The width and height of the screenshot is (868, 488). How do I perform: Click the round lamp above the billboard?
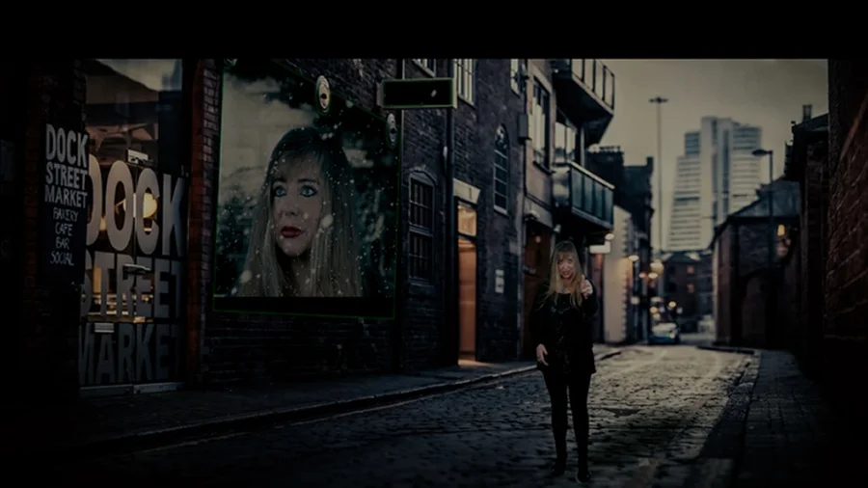(323, 93)
